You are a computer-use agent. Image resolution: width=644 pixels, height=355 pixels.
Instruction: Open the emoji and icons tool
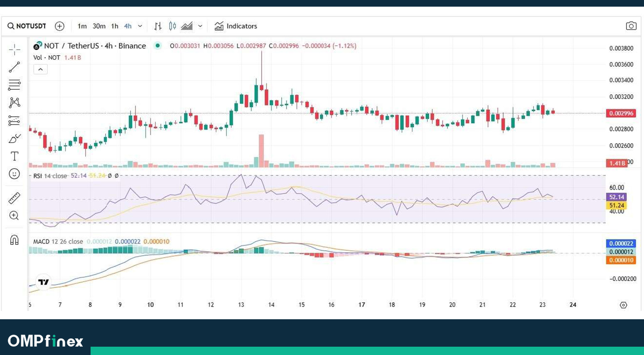point(15,174)
